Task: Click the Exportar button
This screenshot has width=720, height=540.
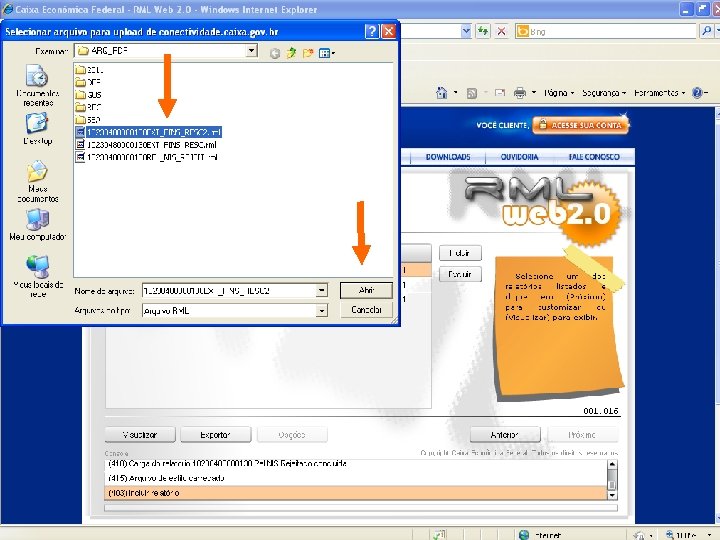Action: click(215, 434)
